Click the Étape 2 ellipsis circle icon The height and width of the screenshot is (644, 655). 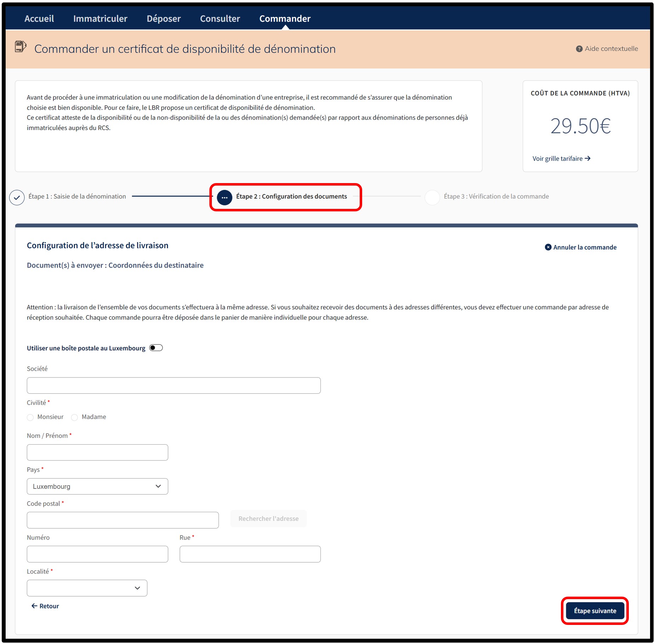224,197
